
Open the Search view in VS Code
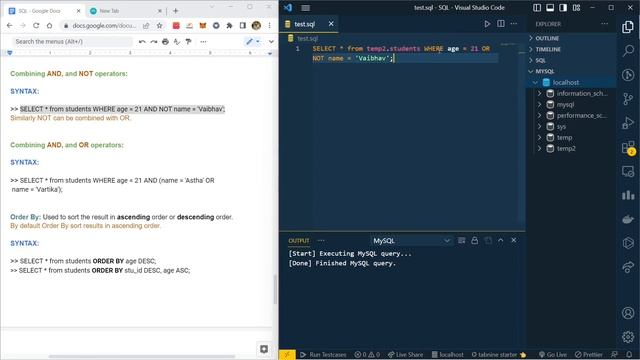[x=628, y=51]
